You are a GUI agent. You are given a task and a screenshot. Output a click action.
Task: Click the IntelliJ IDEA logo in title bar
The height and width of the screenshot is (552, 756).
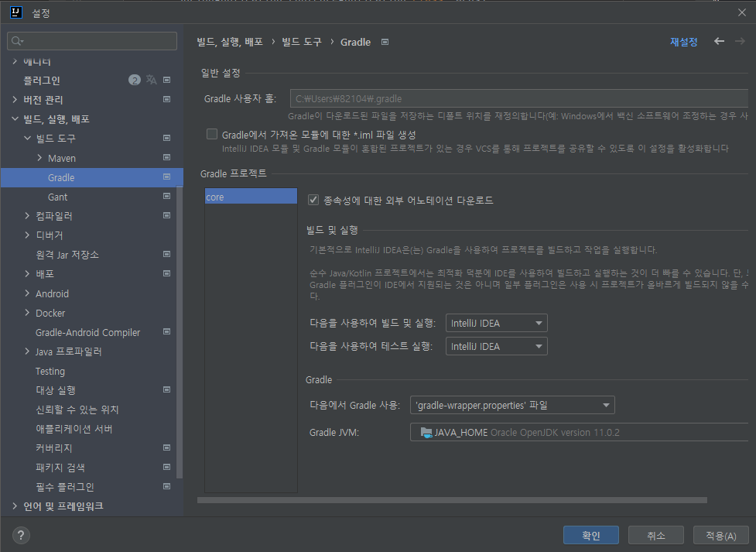pyautogui.click(x=16, y=12)
